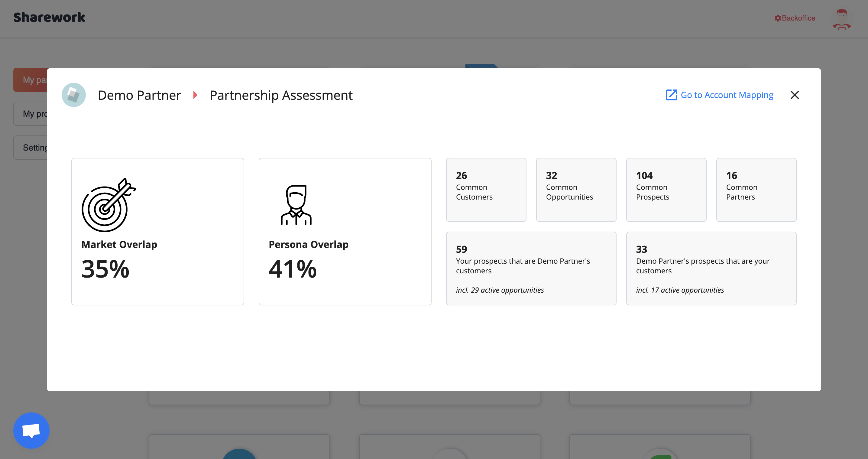
Task: Select the 16 Common Partners card
Action: [x=756, y=190]
